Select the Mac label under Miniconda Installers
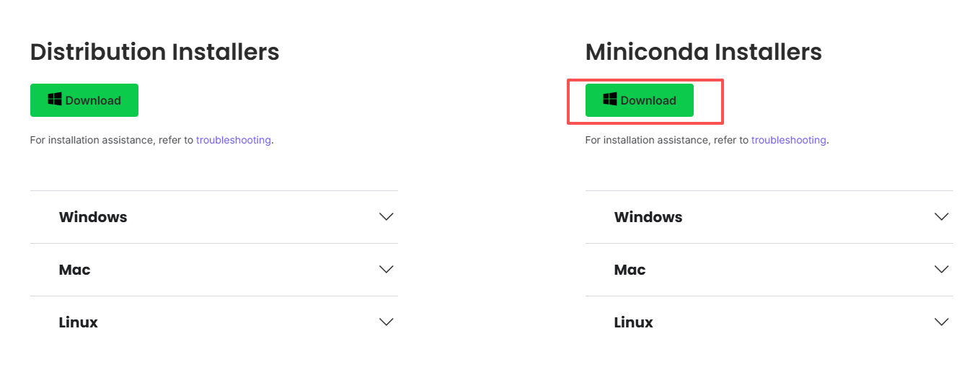The width and height of the screenshot is (980, 375). (630, 270)
